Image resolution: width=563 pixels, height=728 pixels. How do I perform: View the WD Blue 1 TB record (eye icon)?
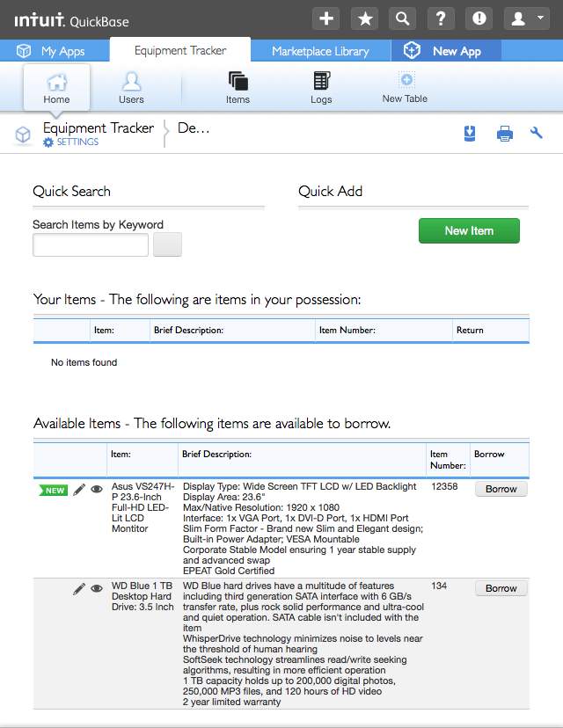click(x=97, y=589)
